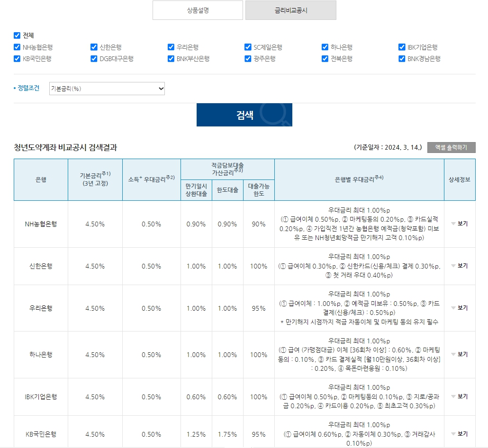
Task: Disable the 광주은행 filter checkbox
Action: coord(248,59)
